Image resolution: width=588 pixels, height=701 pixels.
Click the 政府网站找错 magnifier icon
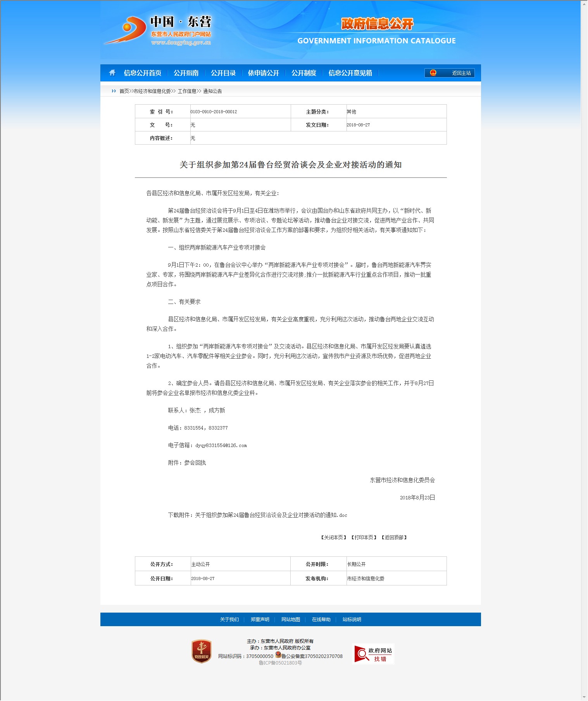click(x=362, y=654)
